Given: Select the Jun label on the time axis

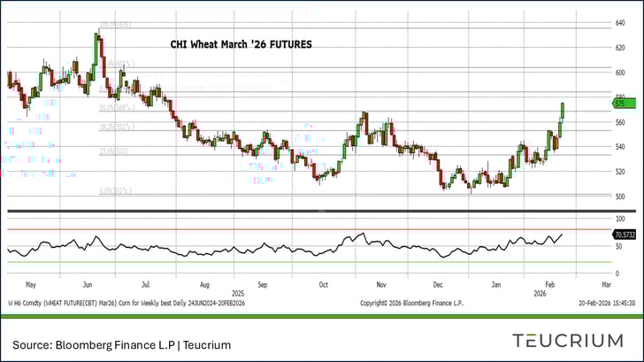Looking at the screenshot, I should pyautogui.click(x=88, y=285).
